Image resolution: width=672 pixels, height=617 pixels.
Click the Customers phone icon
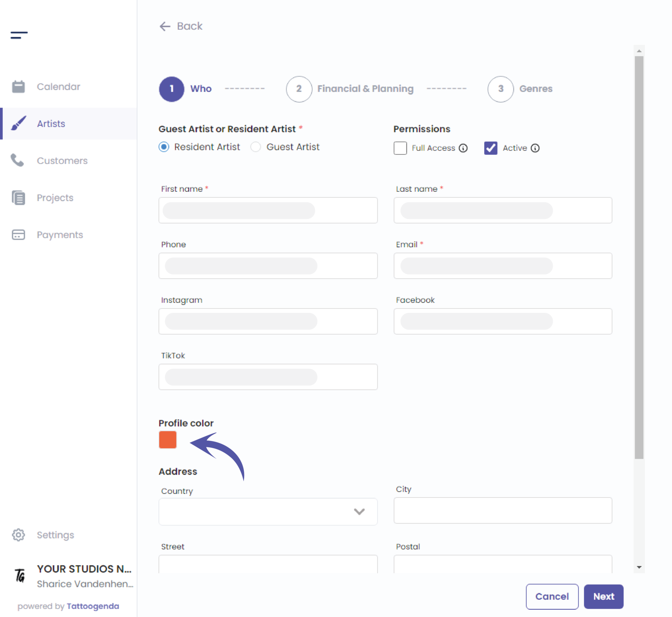(17, 160)
